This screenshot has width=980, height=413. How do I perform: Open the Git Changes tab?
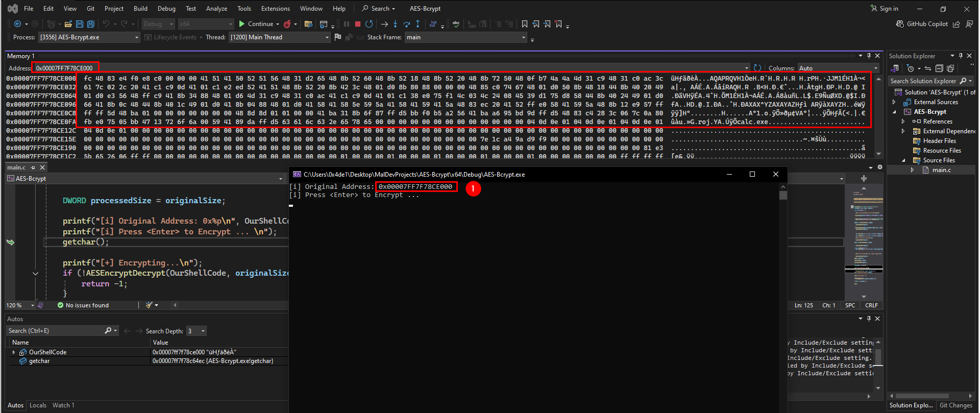956,405
